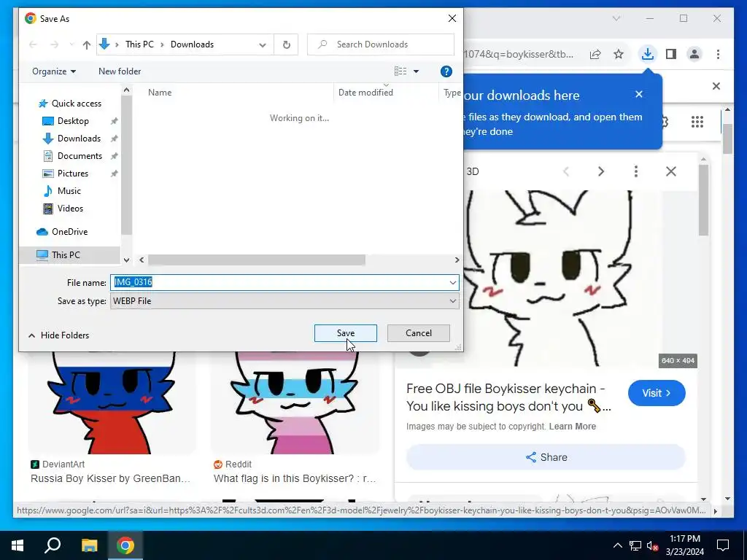Refresh the Downloads folder listing

[x=286, y=44]
